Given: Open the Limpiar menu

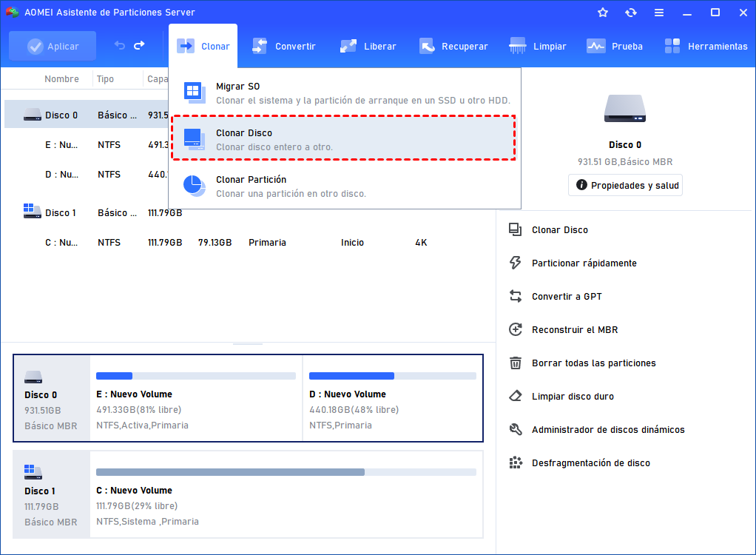Looking at the screenshot, I should pos(538,47).
